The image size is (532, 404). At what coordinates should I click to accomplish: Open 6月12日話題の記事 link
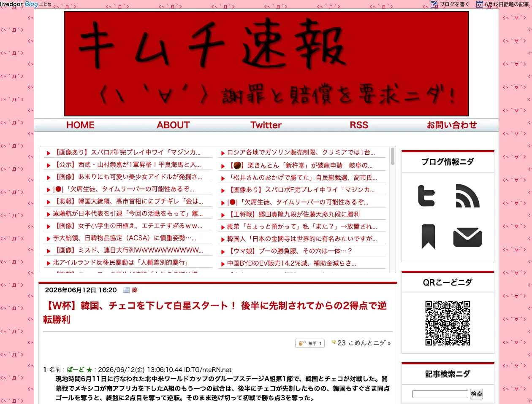(507, 4)
